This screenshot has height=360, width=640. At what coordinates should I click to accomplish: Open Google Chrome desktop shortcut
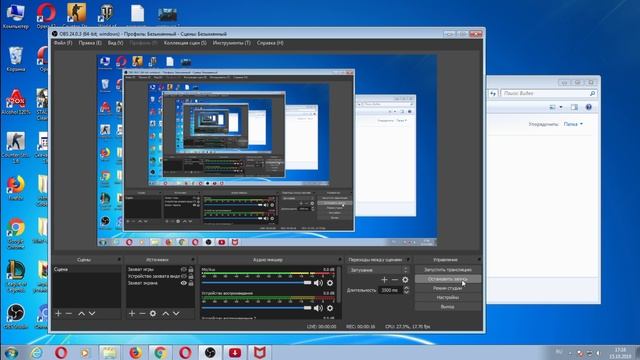pyautogui.click(x=16, y=232)
